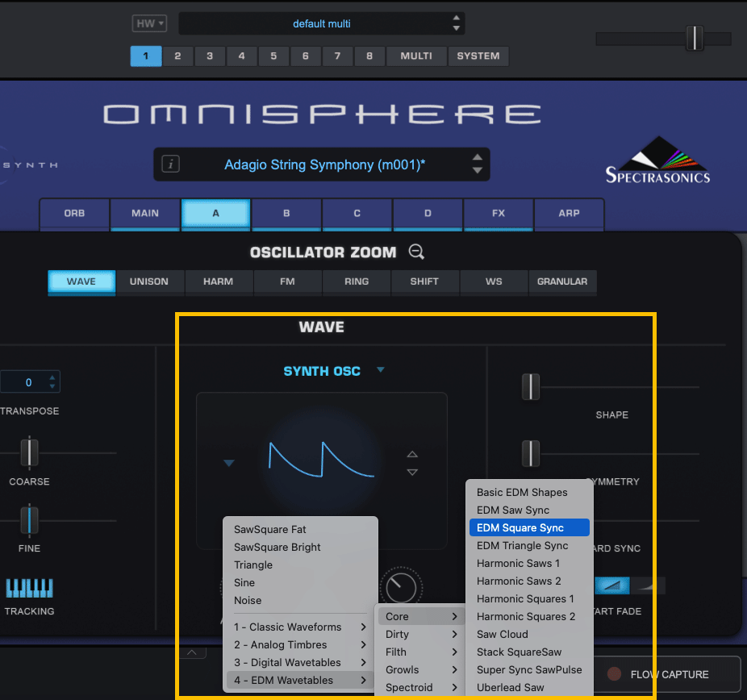Select Part 8 at the top

click(x=369, y=56)
